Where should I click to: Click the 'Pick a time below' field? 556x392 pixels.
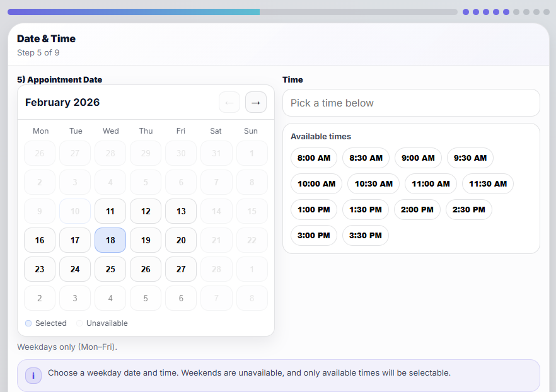tap(411, 103)
